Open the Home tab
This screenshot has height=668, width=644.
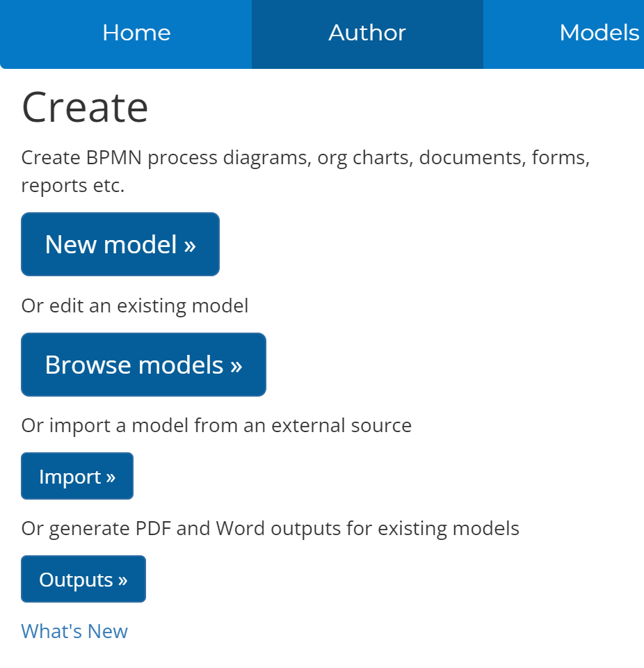pos(136,33)
